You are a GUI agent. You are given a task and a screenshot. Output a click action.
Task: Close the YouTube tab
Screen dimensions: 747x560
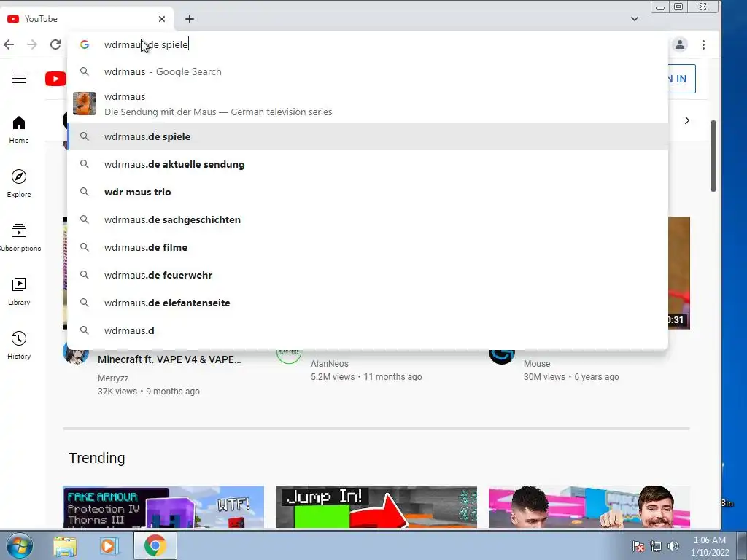pos(162,19)
